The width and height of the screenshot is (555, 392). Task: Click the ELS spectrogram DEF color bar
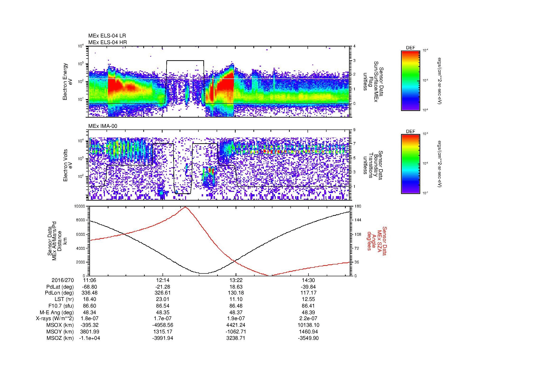pos(410,80)
